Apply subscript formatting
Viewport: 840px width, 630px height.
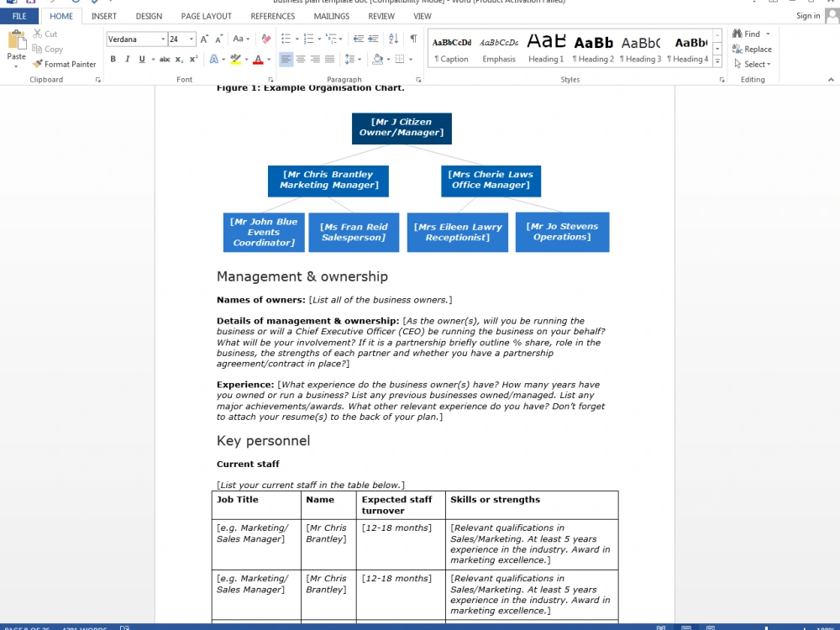pyautogui.click(x=179, y=59)
